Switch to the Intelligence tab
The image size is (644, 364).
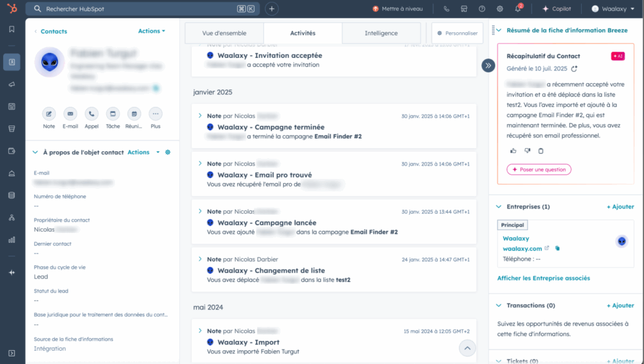pyautogui.click(x=381, y=33)
